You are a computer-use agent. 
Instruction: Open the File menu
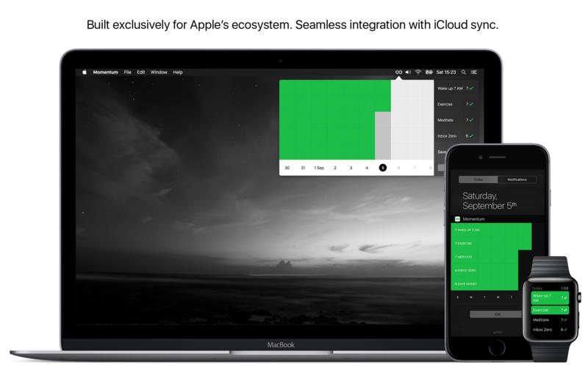pyautogui.click(x=127, y=72)
